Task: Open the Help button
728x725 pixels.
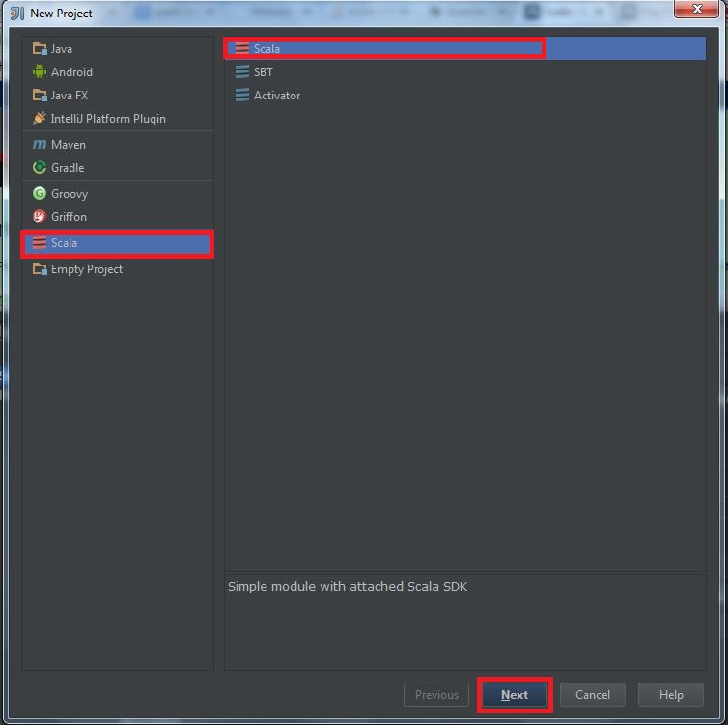Action: pos(671,695)
